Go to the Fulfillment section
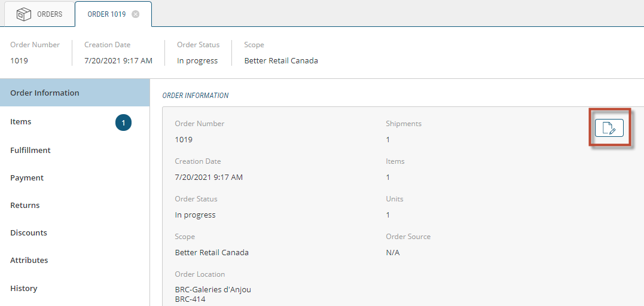This screenshot has width=644, height=306. point(30,151)
